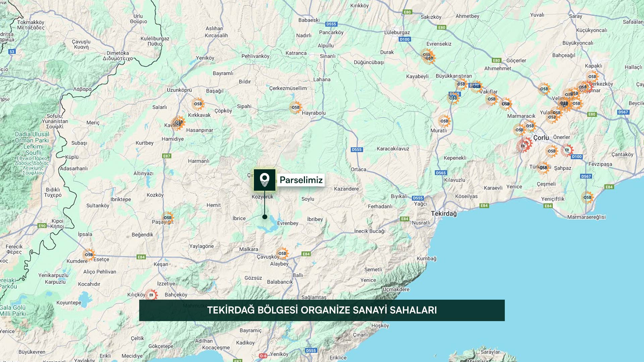Select the Çorlu city label
Screen dimensions: 644x362
(x=541, y=138)
